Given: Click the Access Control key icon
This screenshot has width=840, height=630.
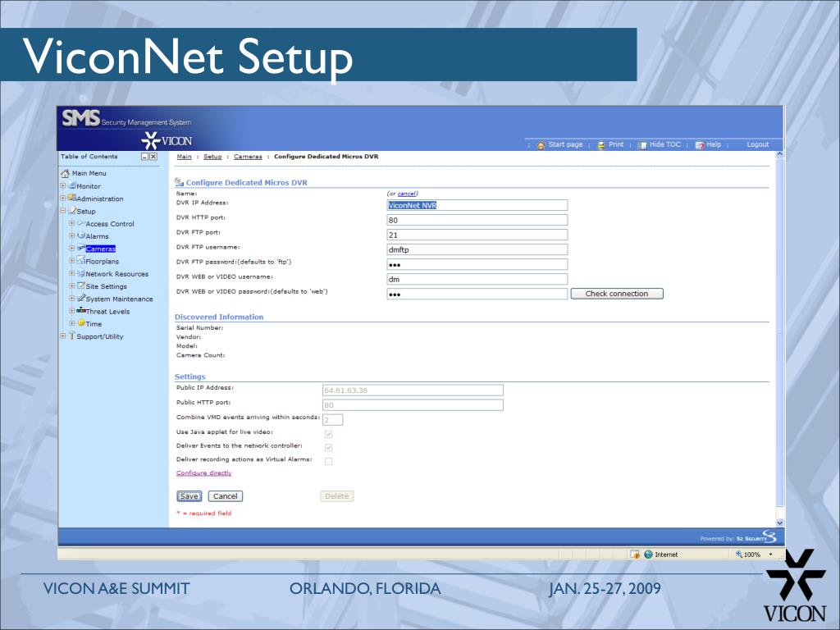Looking at the screenshot, I should tap(81, 223).
